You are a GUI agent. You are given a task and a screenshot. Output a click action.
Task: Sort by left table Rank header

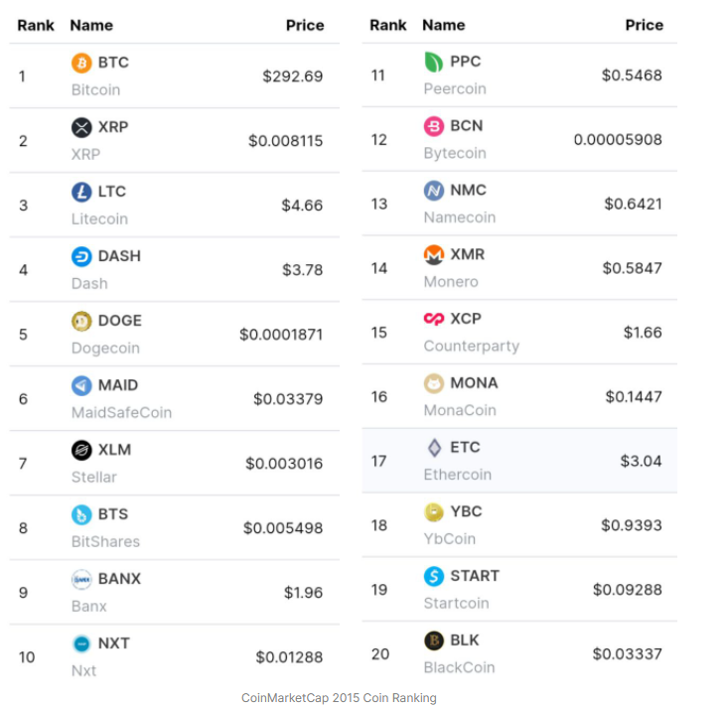point(36,25)
